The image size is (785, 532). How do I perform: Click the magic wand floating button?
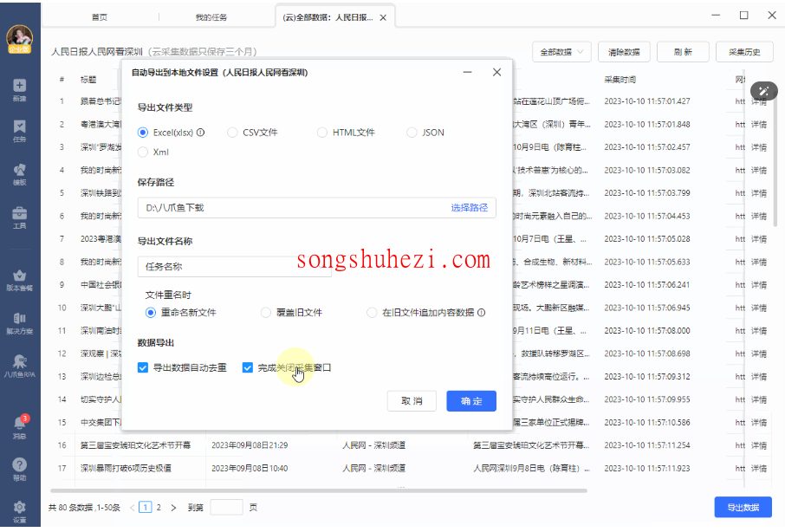click(x=763, y=91)
